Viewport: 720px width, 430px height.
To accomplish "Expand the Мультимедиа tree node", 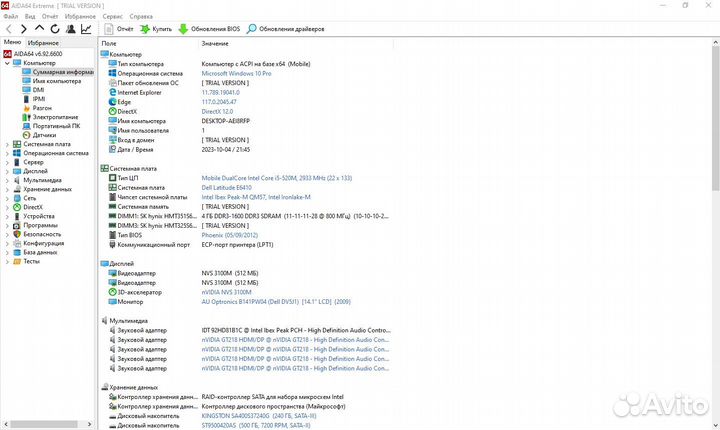I will 7,181.
